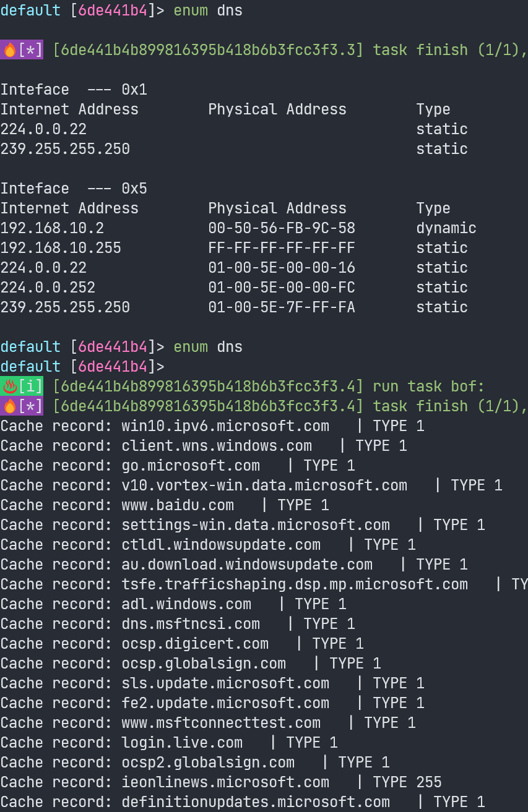Viewport: 528px width, 812px height.
Task: Click the 'dynamic' type entry
Action: click(x=446, y=228)
